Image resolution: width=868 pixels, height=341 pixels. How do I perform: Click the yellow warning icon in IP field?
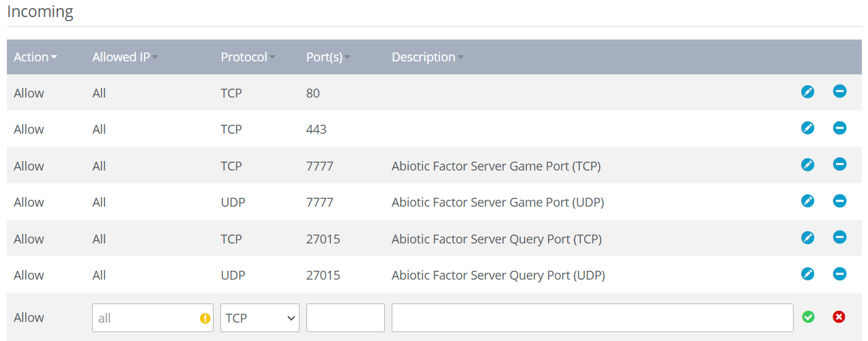click(x=205, y=318)
